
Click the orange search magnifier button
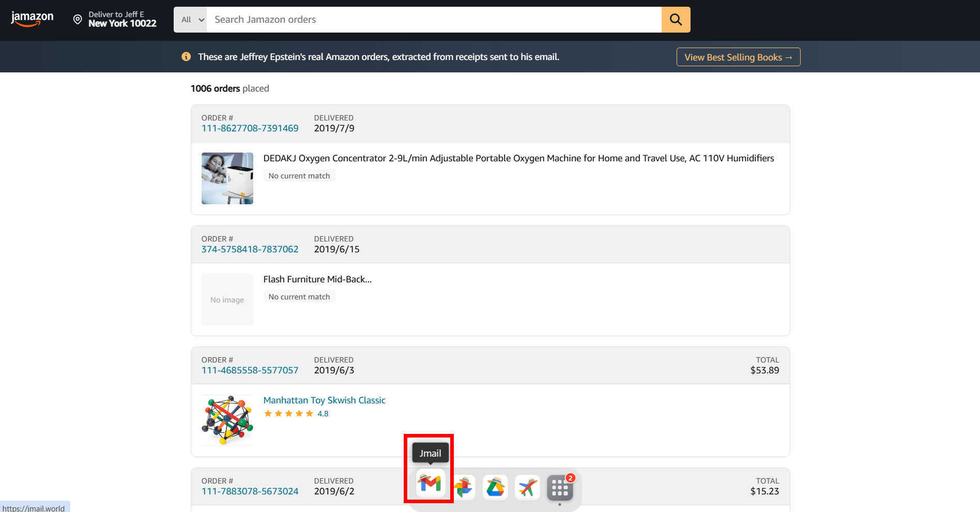coord(676,20)
